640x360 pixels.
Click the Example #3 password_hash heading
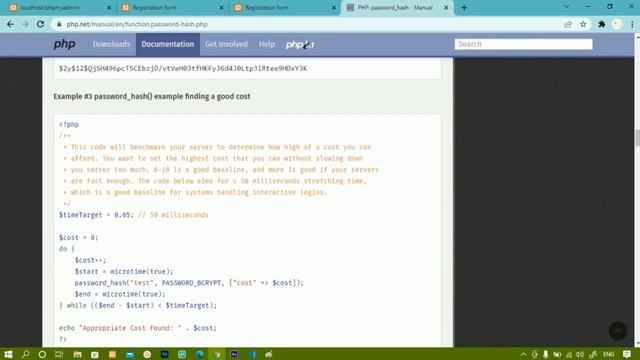[152, 96]
